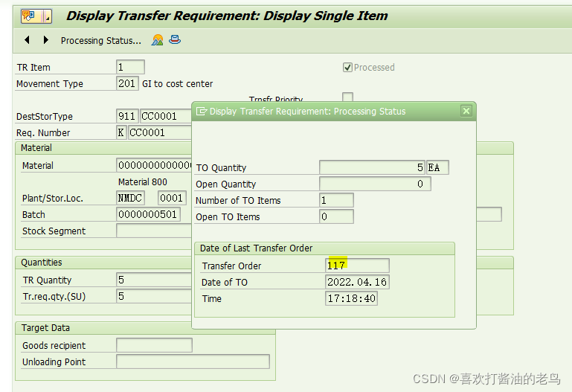The height and width of the screenshot is (392, 572).
Task: Click the EA unit field
Action: pos(438,167)
